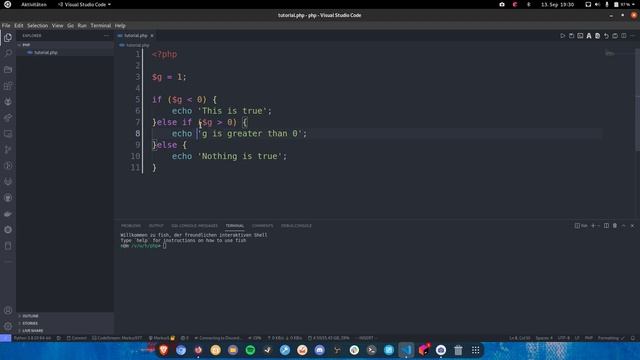Click the Spaces: 4 indentation in status bar
The width and height of the screenshot is (640, 360).
(544, 338)
